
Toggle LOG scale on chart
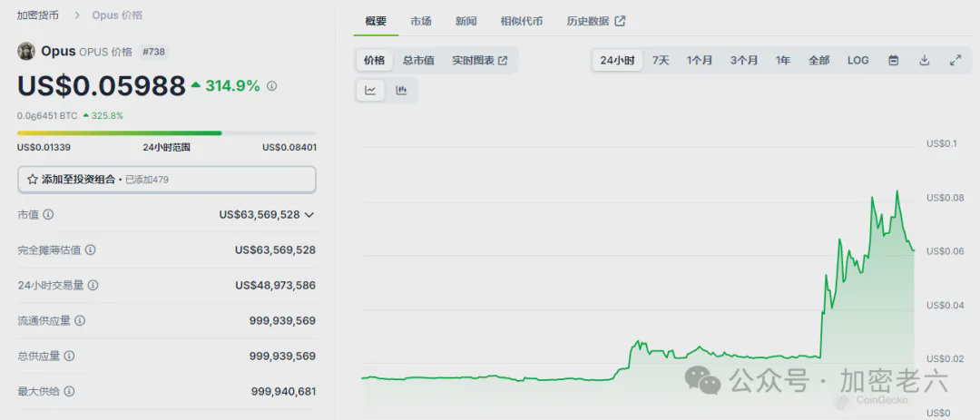click(x=858, y=61)
